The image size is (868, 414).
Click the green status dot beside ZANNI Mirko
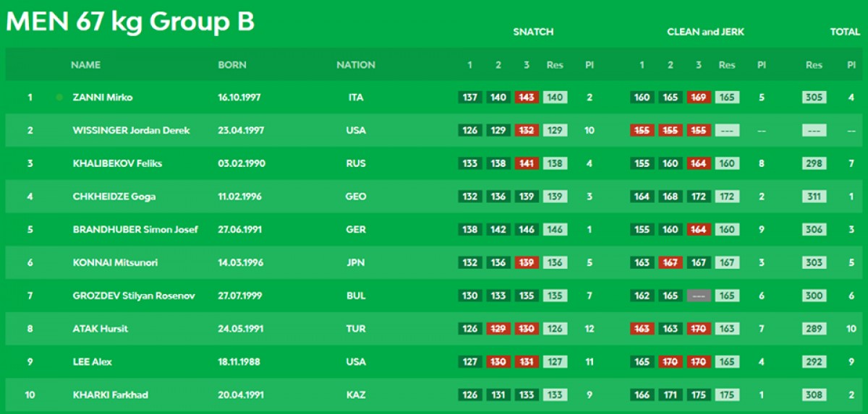pyautogui.click(x=59, y=98)
